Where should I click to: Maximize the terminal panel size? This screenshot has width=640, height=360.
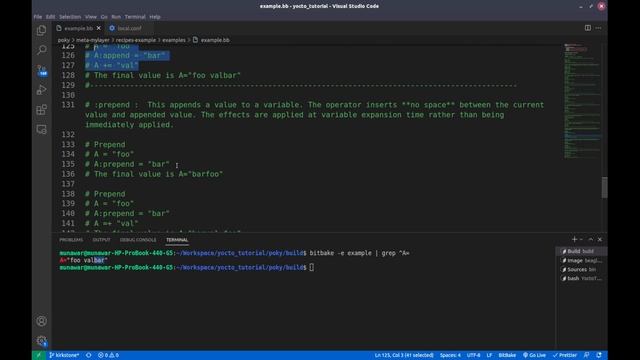tap(591, 239)
